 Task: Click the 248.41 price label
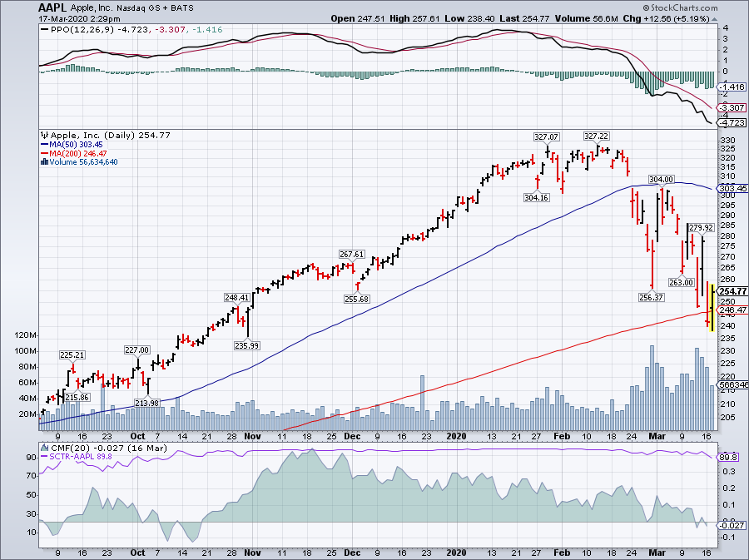pyautogui.click(x=237, y=297)
